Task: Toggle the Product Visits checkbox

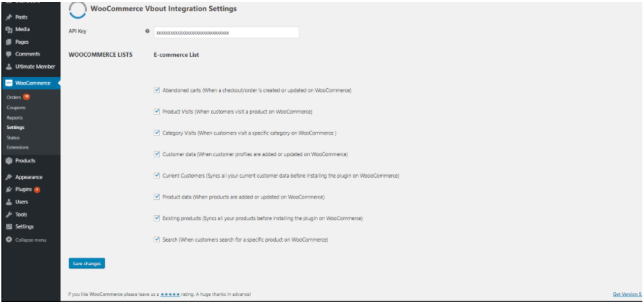Action: pos(156,111)
